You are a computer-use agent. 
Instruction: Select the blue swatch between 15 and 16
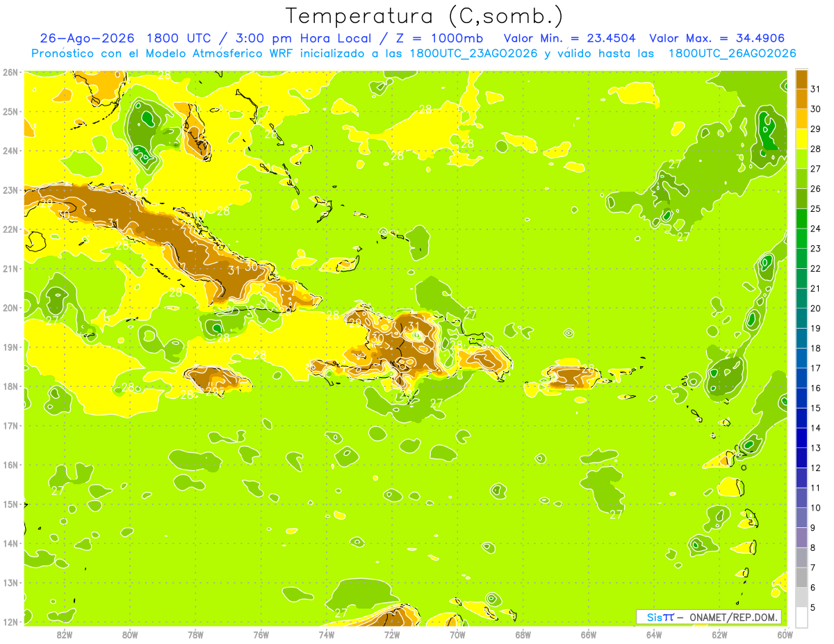point(801,398)
